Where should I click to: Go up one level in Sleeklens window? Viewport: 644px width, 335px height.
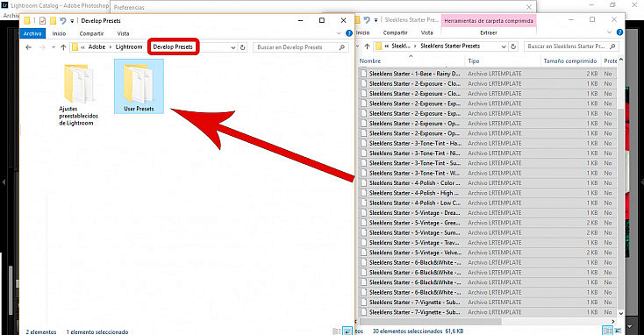coord(367,46)
